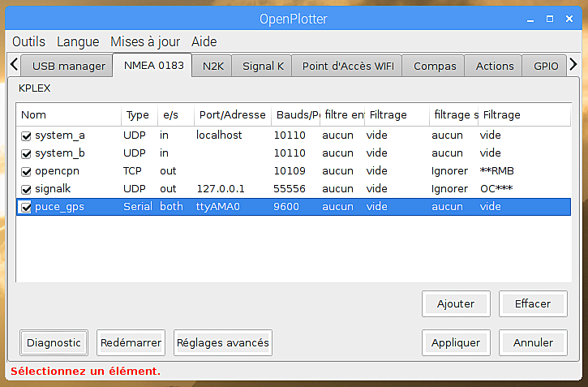Maximize the OpenPlotter window

[x=550, y=19]
